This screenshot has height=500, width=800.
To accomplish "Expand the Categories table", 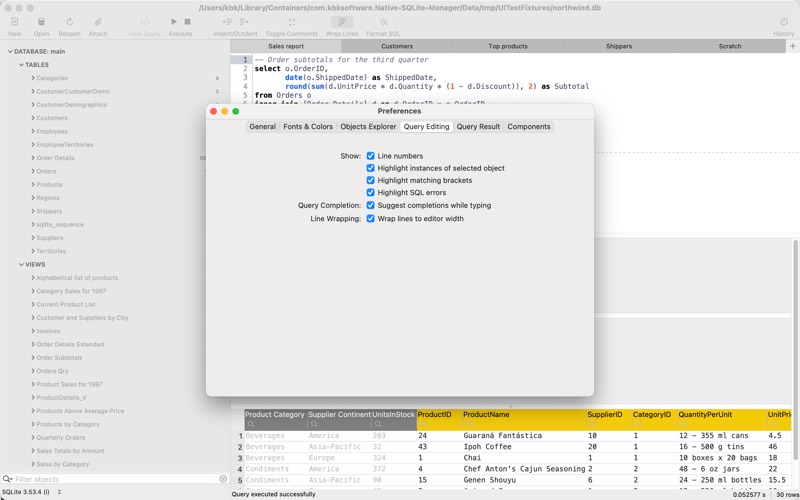I will [33, 78].
